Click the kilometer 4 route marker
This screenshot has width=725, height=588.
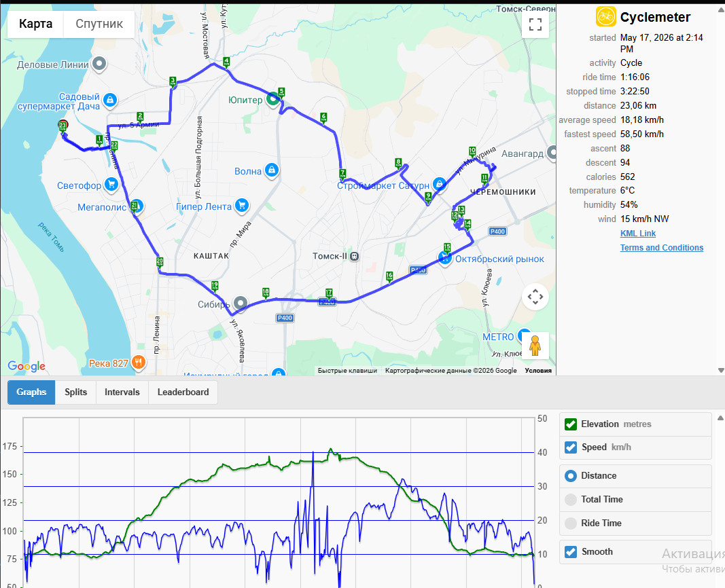point(226,62)
